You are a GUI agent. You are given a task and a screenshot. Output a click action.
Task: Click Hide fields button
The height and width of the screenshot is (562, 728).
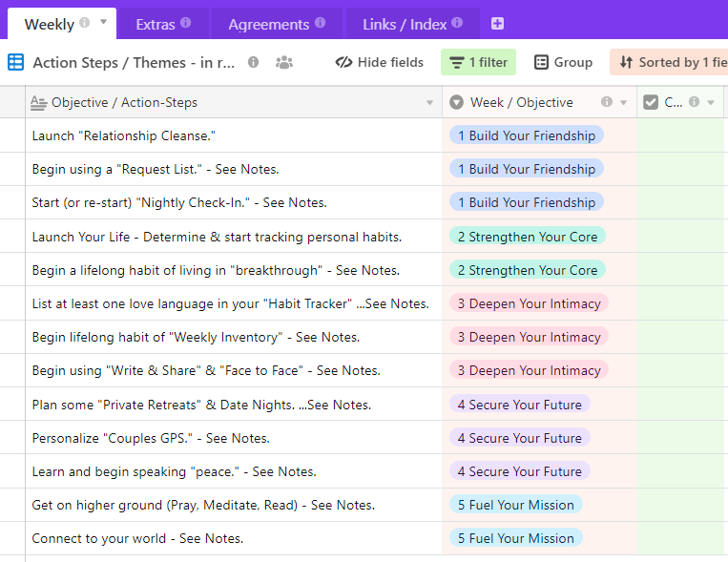coord(380,62)
